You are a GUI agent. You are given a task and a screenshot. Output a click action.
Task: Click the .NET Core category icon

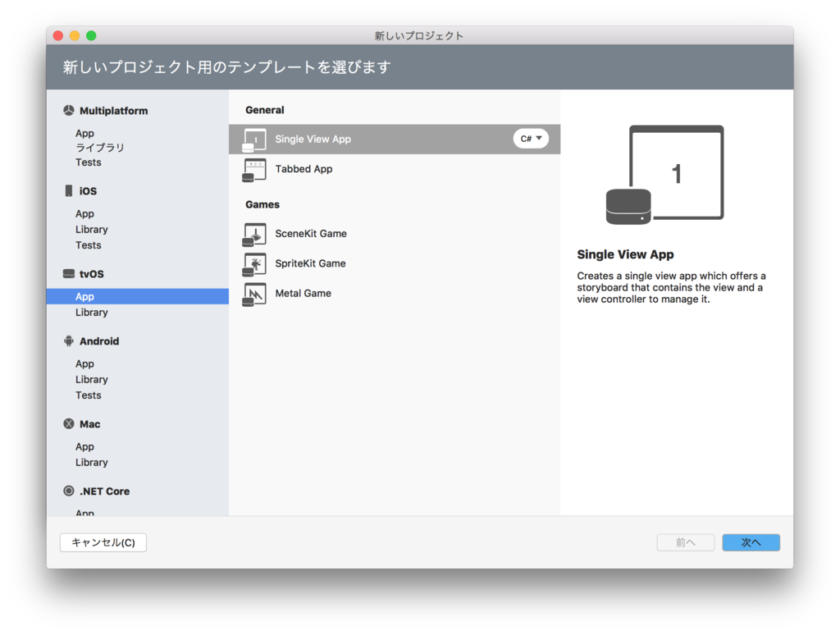(69, 491)
